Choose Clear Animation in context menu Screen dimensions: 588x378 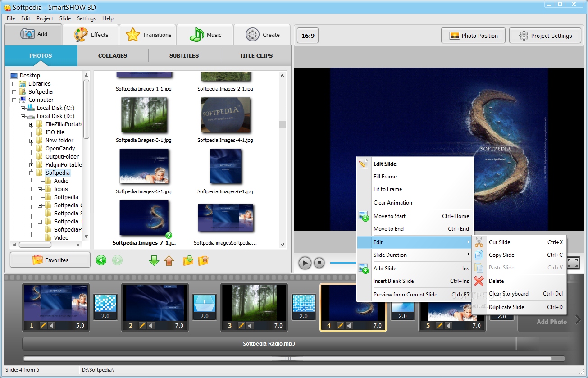point(415,203)
